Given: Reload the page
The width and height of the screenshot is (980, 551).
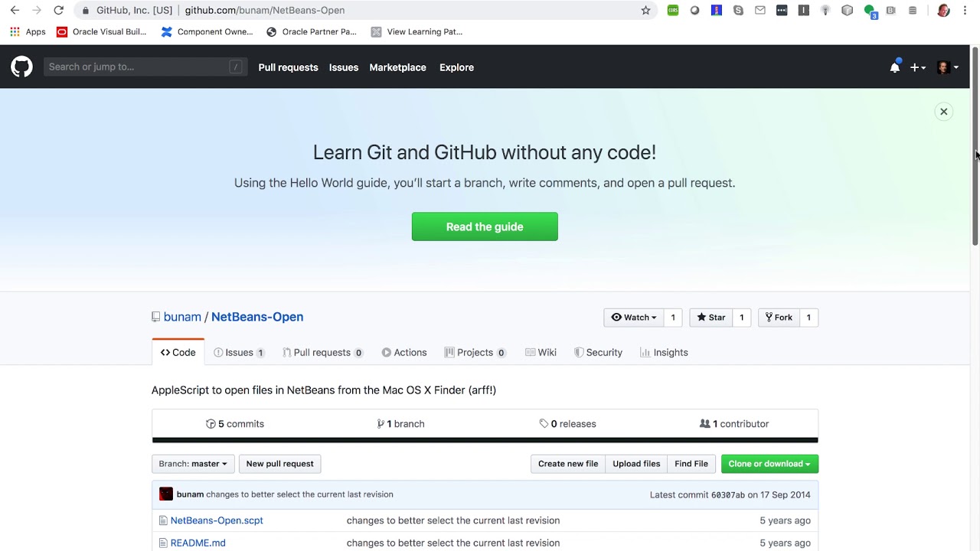Looking at the screenshot, I should pos(58,10).
